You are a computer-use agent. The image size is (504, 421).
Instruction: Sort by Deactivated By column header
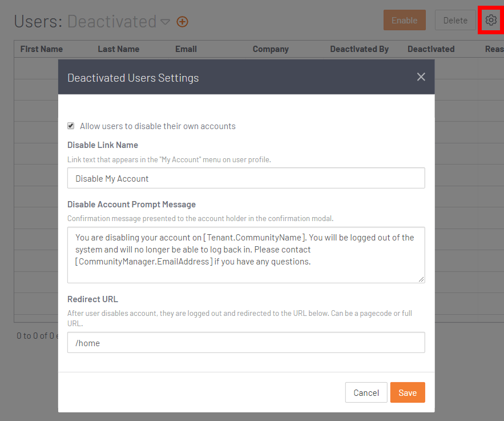[360, 49]
